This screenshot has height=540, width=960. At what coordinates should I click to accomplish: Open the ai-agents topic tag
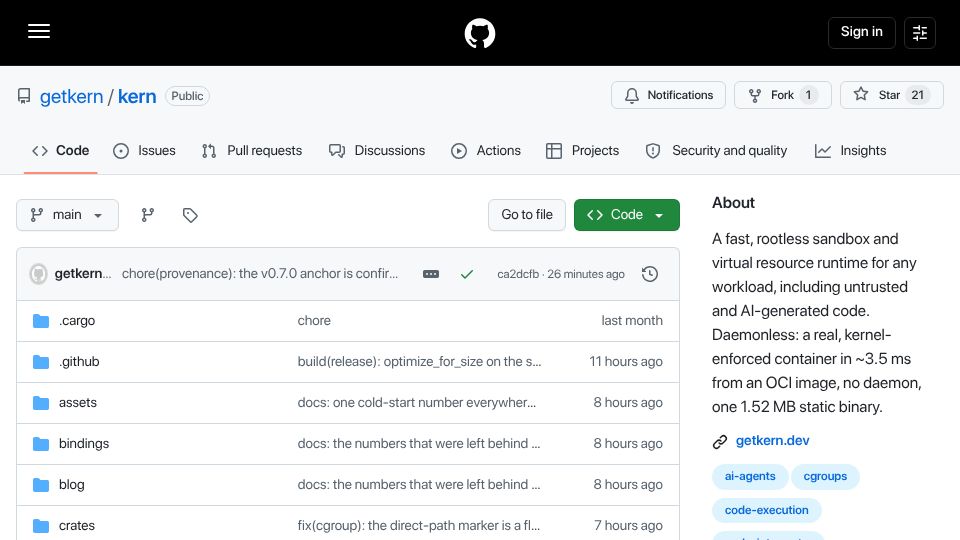[x=750, y=476]
